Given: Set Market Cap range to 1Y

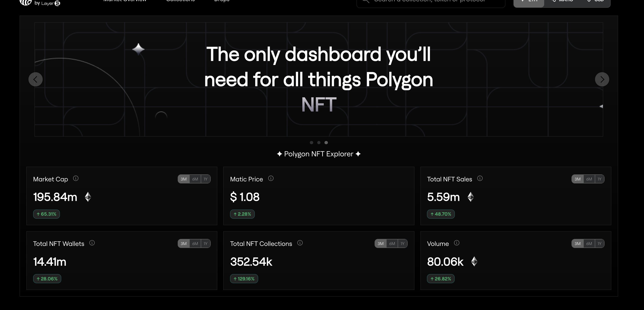Looking at the screenshot, I should 205,179.
